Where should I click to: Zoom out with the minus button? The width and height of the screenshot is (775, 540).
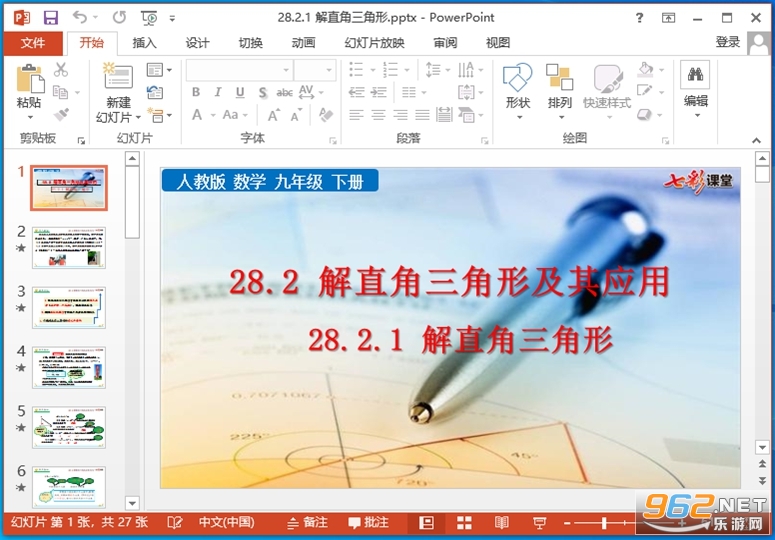[x=567, y=523]
